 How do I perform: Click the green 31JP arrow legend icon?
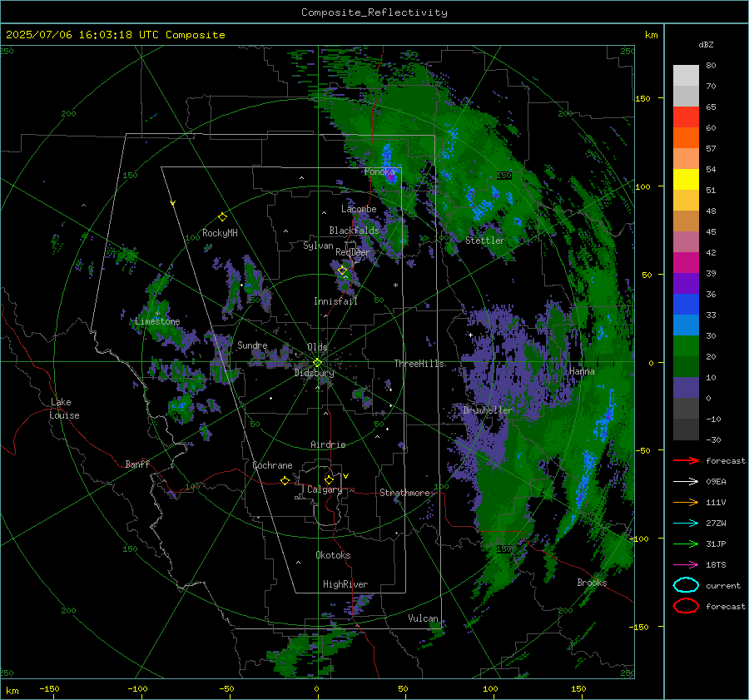[686, 544]
